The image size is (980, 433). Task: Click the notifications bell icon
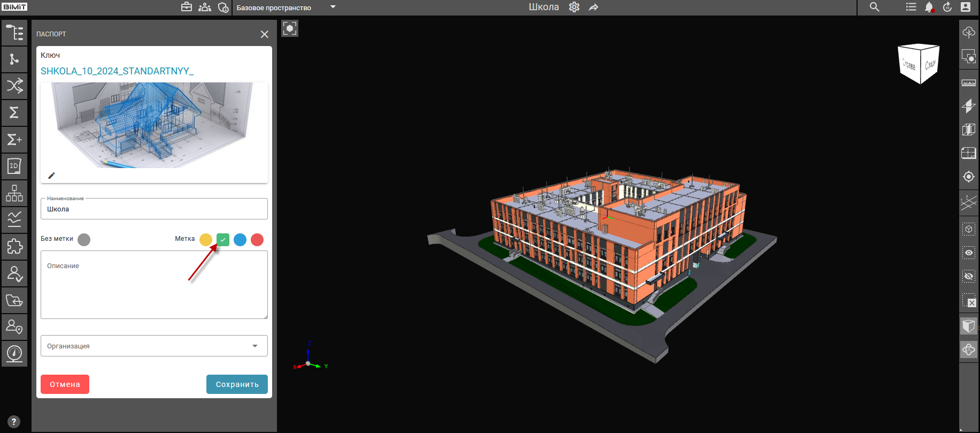[x=929, y=7]
